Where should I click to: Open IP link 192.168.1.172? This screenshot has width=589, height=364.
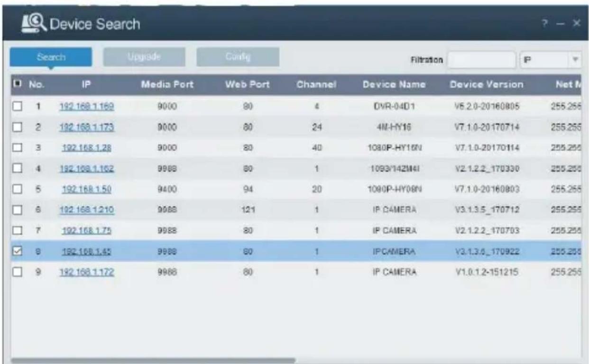[x=86, y=273]
